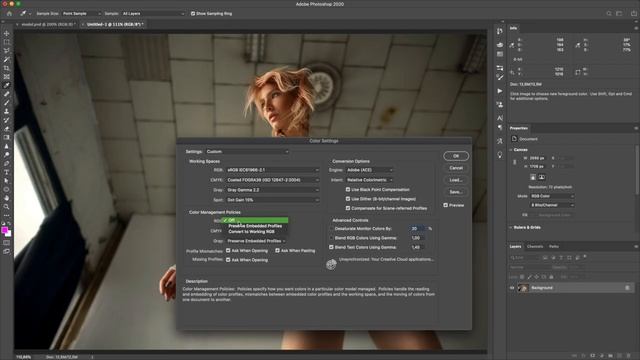Toggle Use Black Point Compensation
This screenshot has width=640, height=360.
pyautogui.click(x=348, y=189)
